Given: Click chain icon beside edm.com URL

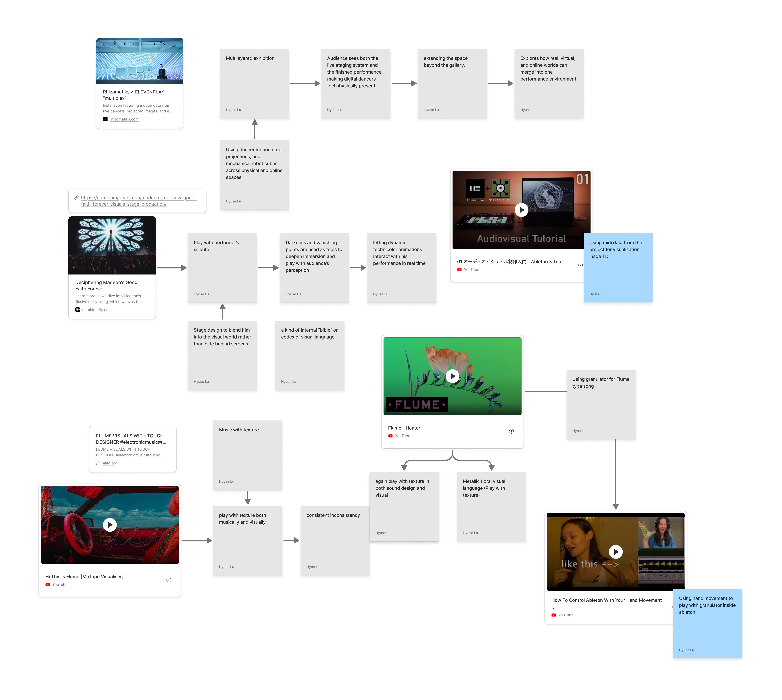Looking at the screenshot, I should [76, 198].
